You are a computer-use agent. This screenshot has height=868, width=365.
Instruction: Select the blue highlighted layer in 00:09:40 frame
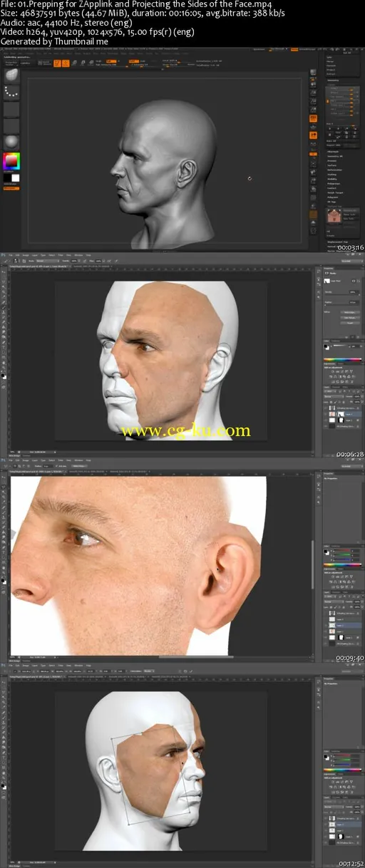(343, 626)
